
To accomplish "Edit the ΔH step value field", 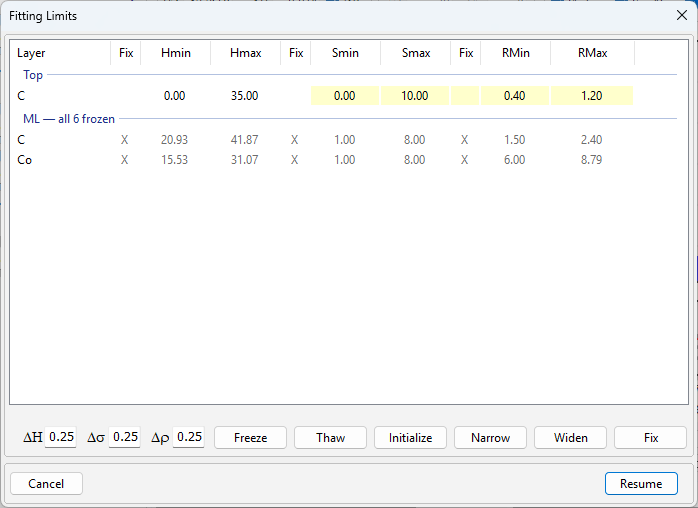I will (61, 437).
